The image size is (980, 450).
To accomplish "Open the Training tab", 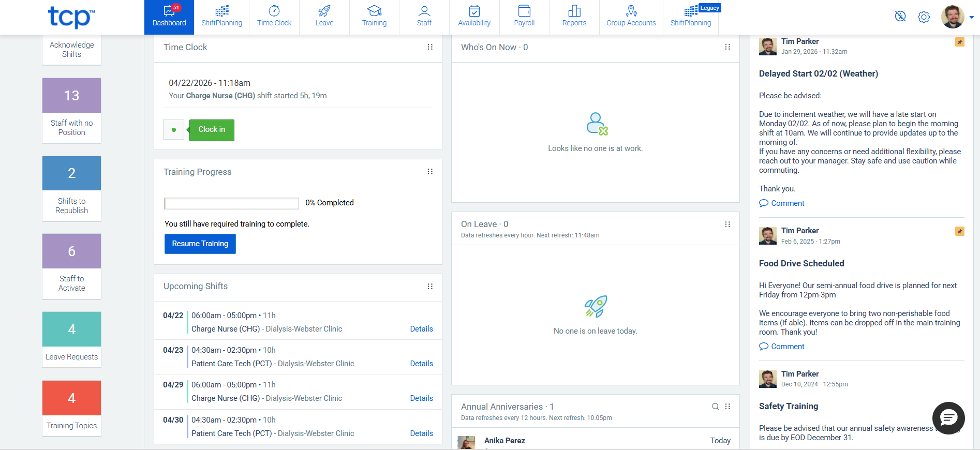I will [x=374, y=17].
